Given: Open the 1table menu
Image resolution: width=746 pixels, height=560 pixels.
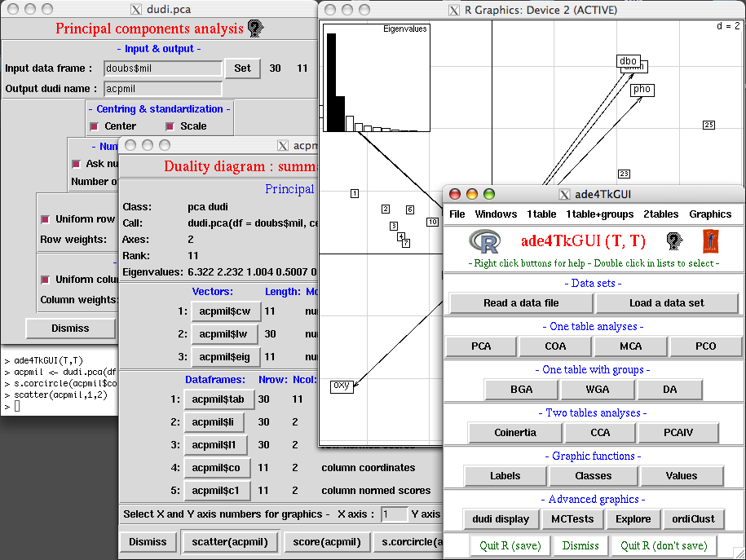Looking at the screenshot, I should click(541, 214).
